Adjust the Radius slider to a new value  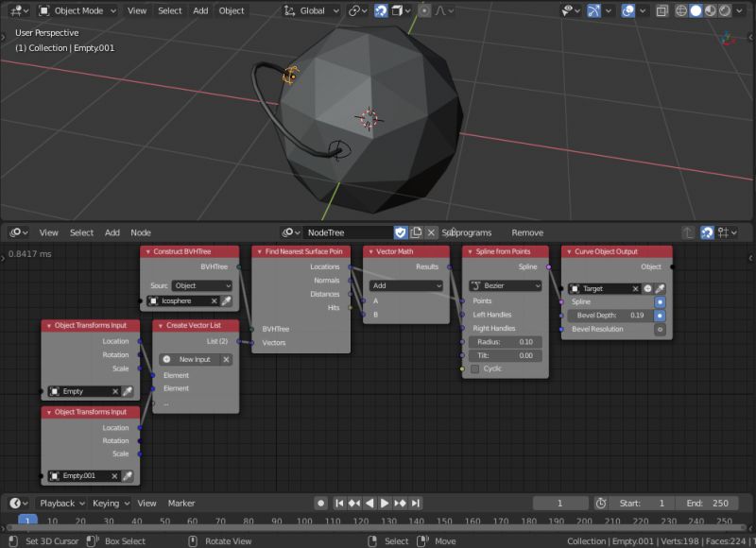tap(504, 342)
